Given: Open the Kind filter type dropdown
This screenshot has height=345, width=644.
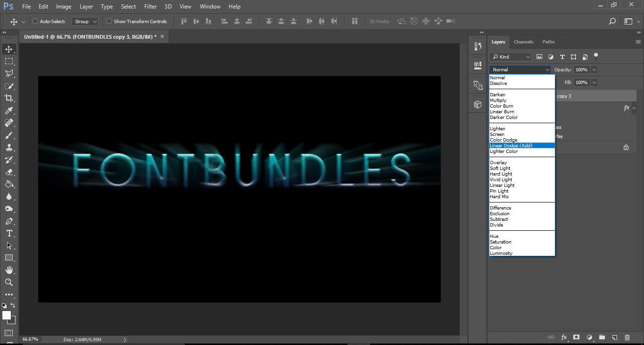Looking at the screenshot, I should (x=511, y=57).
